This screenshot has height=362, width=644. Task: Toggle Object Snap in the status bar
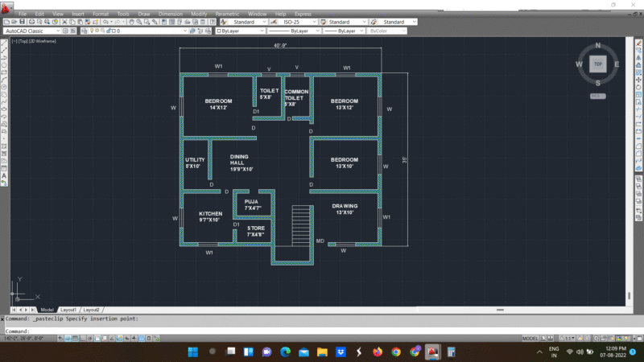(x=97, y=338)
